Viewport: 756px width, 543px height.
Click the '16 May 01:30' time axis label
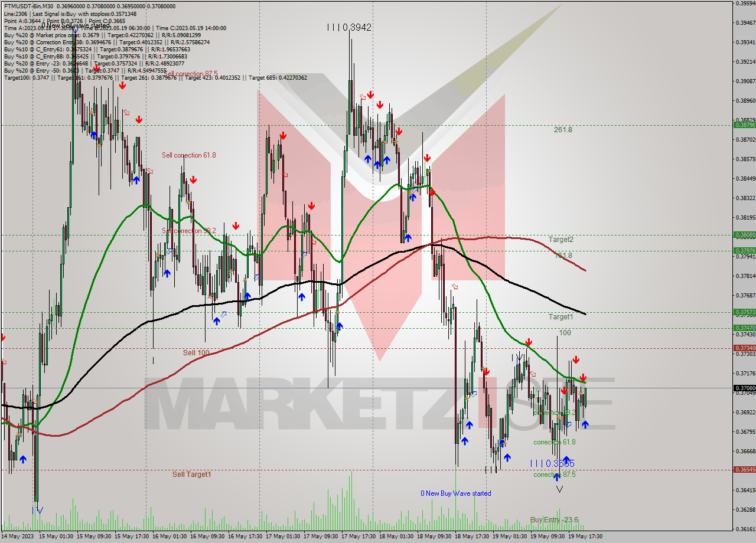click(170, 537)
